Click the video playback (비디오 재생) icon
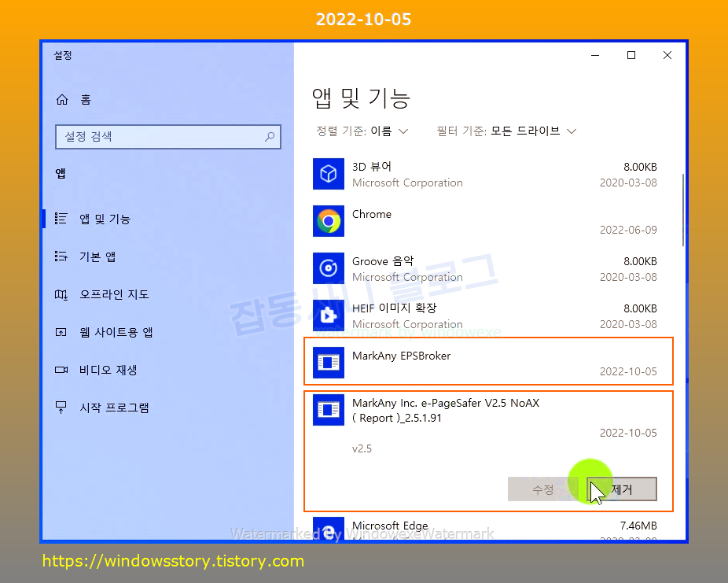 (61, 370)
